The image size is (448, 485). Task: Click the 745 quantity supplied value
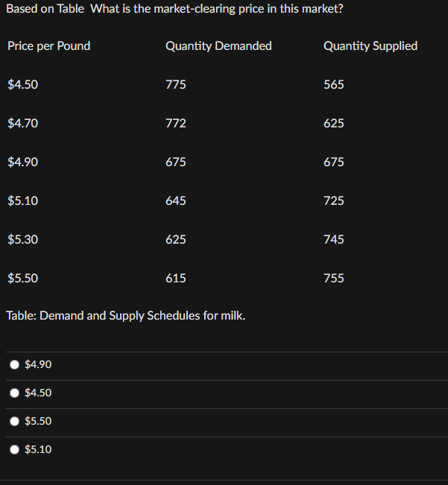334,240
